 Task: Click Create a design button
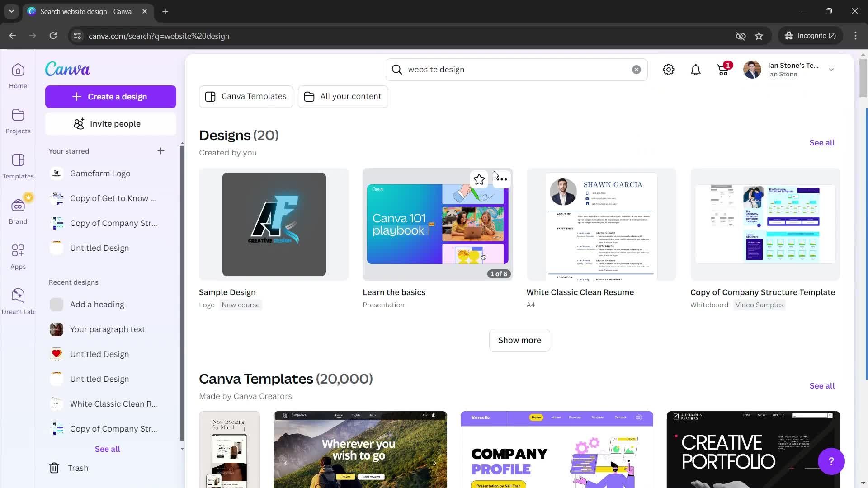tap(111, 97)
